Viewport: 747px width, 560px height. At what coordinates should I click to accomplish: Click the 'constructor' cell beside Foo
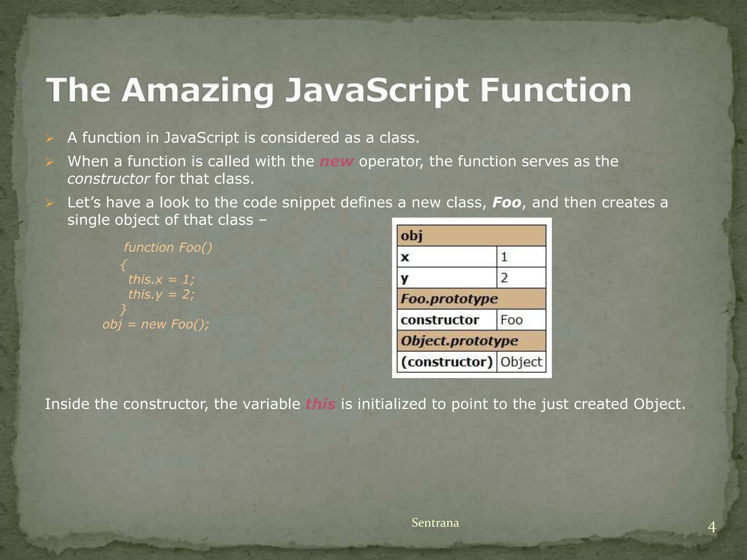pyautogui.click(x=447, y=320)
